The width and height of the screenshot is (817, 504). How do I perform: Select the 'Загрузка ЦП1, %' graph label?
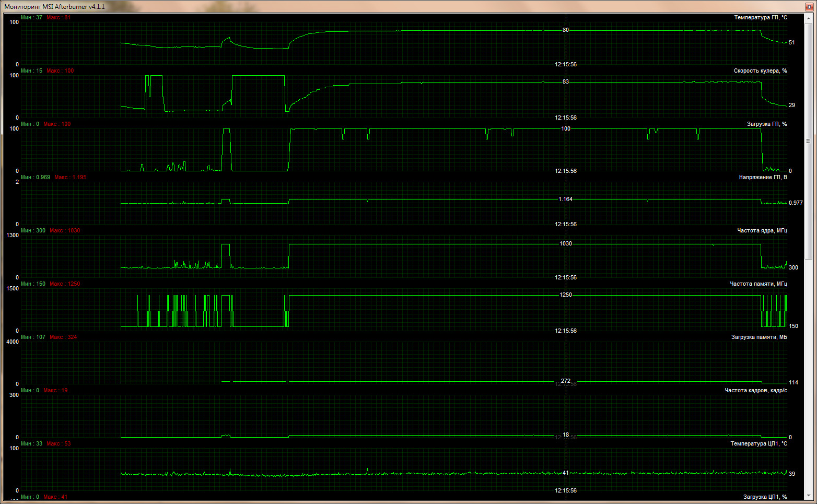[765, 497]
